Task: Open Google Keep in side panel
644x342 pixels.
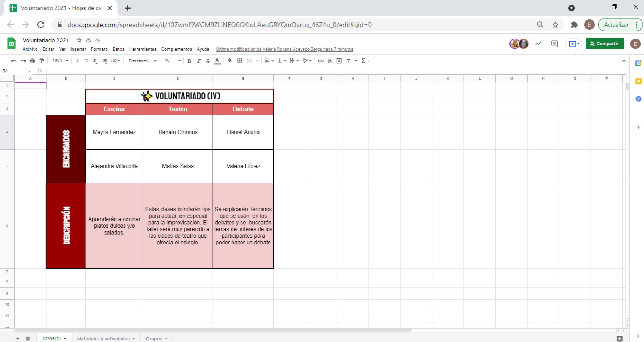Action: coord(638,81)
